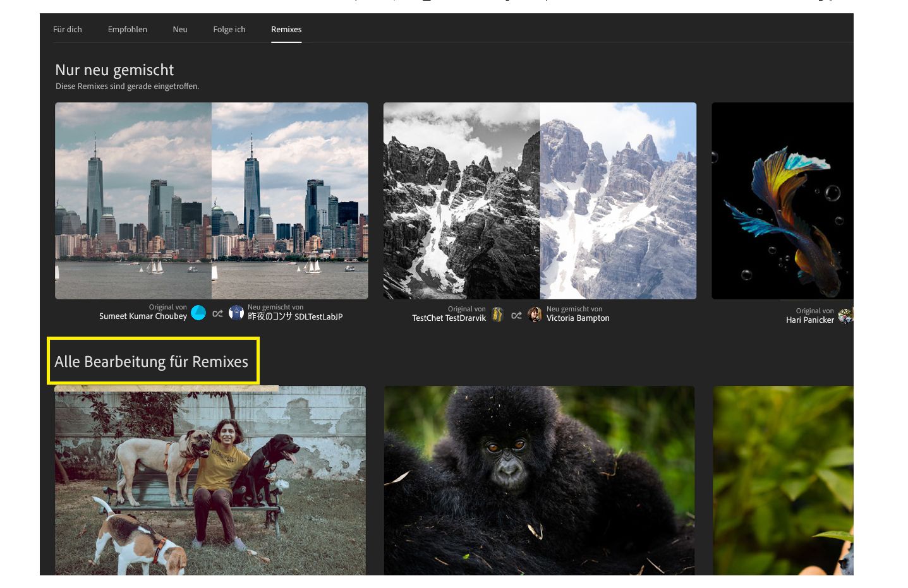Select the Neu tab
The width and height of the screenshot is (908, 588).
[x=180, y=30]
